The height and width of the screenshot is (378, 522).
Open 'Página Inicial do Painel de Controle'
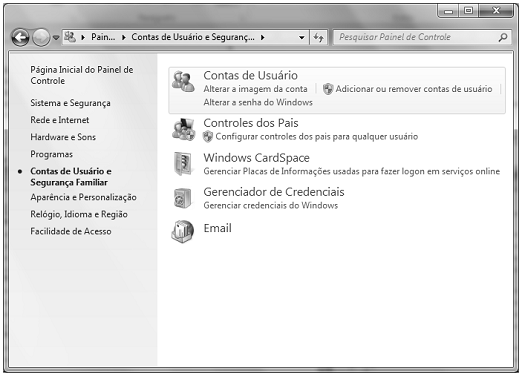pyautogui.click(x=82, y=75)
